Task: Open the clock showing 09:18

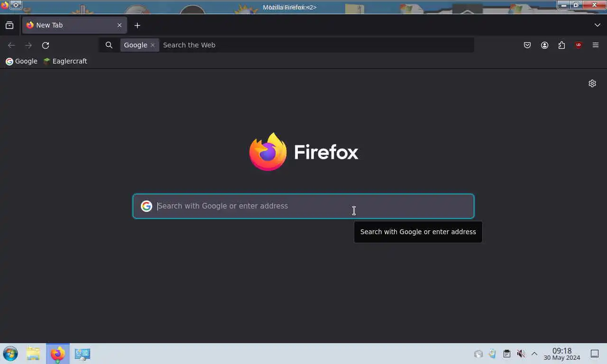Action: tap(562, 354)
